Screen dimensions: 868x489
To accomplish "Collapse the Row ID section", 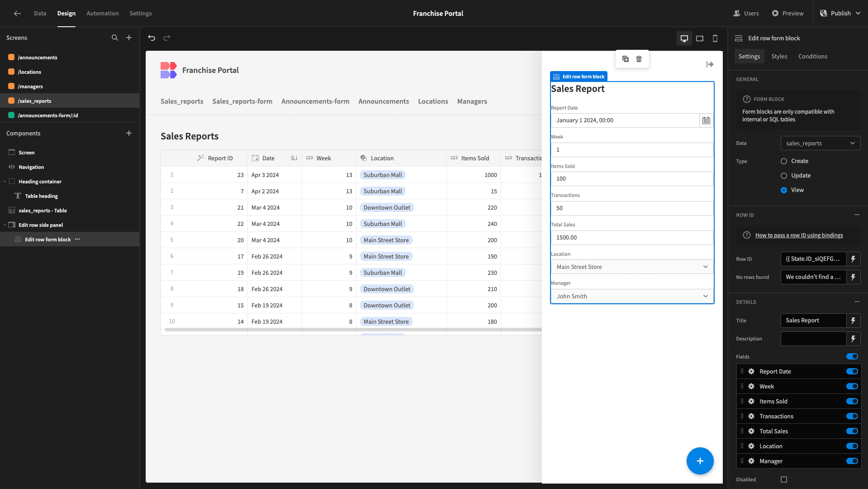I will [857, 215].
